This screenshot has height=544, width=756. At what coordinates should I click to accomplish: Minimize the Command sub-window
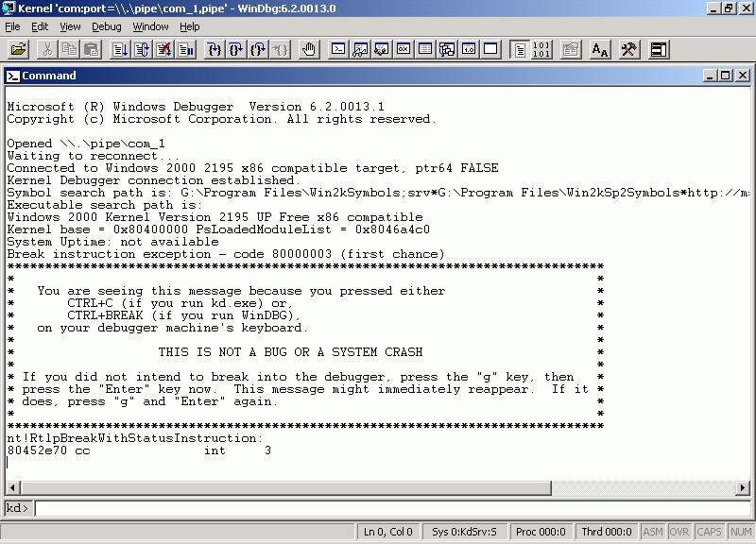(x=710, y=76)
